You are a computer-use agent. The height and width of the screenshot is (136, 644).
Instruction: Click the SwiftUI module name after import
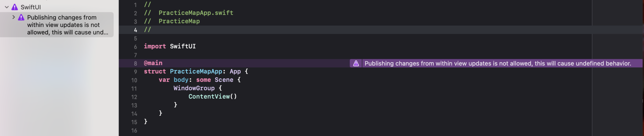tap(183, 47)
